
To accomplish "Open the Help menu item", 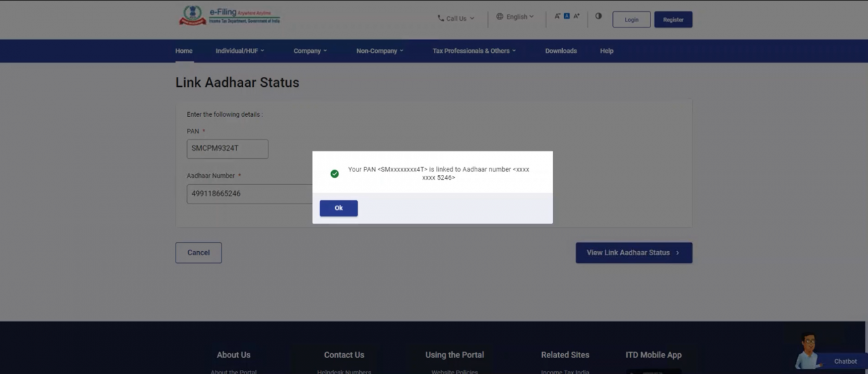I will 606,51.
